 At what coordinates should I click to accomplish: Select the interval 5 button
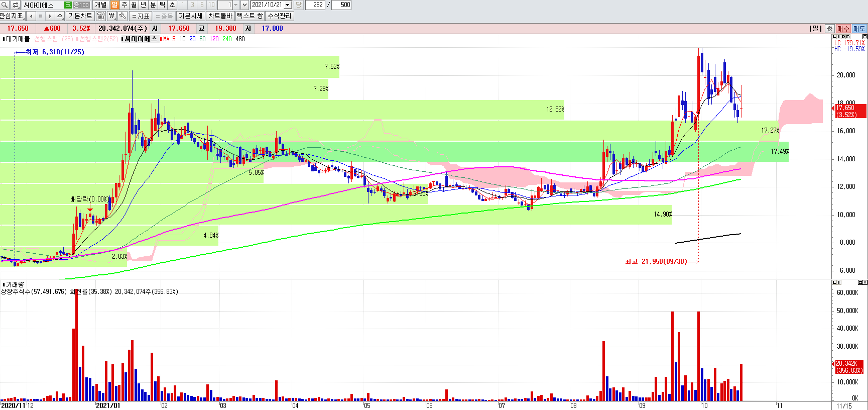(202, 5)
